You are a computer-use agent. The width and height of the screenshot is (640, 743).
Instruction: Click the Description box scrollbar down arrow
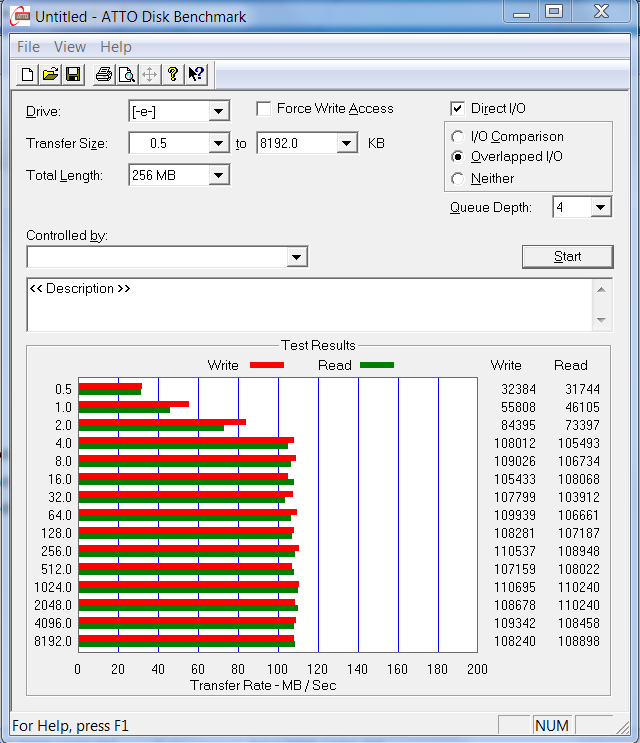[602, 321]
